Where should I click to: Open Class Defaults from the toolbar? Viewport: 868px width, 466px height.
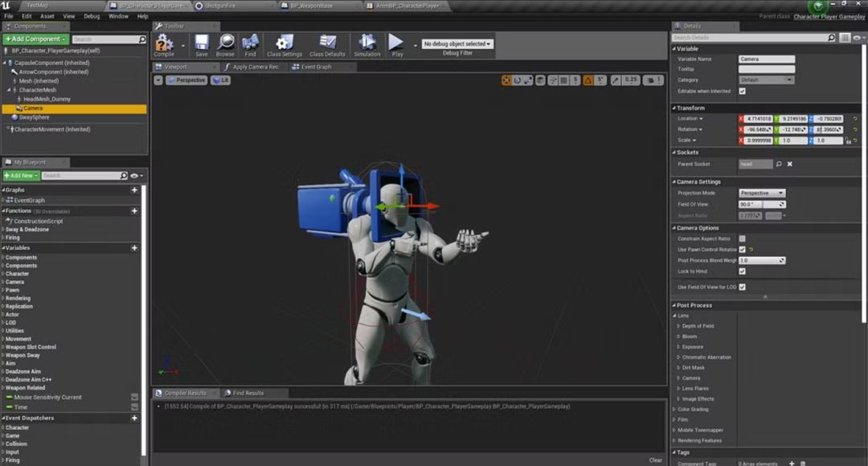click(x=327, y=43)
